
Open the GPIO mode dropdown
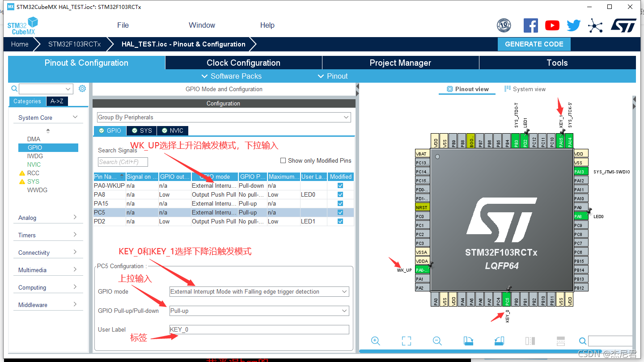pyautogui.click(x=259, y=291)
